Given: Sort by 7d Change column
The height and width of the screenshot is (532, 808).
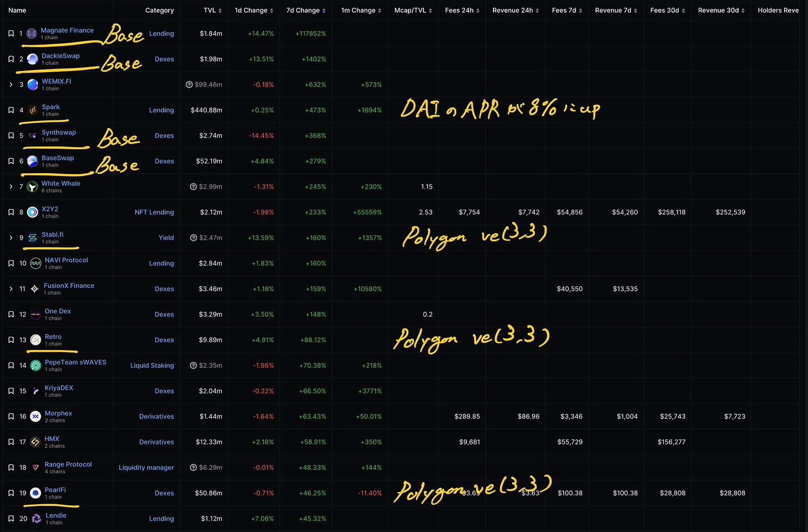Looking at the screenshot, I should tap(306, 11).
